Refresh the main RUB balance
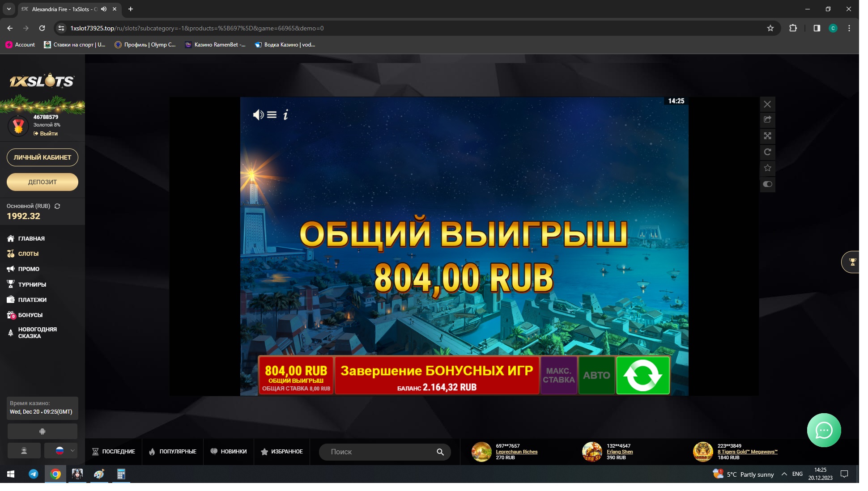The image size is (868, 491). pos(57,206)
